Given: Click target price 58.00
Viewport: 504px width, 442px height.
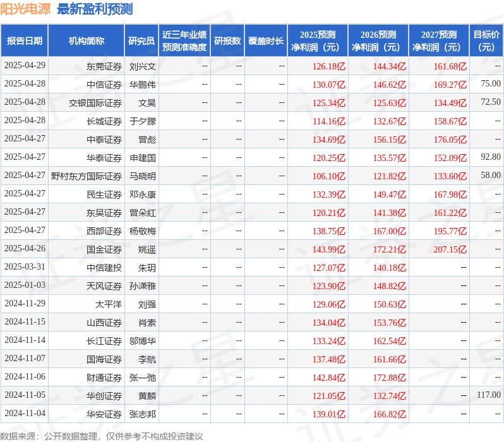Looking at the screenshot, I should [491, 175].
